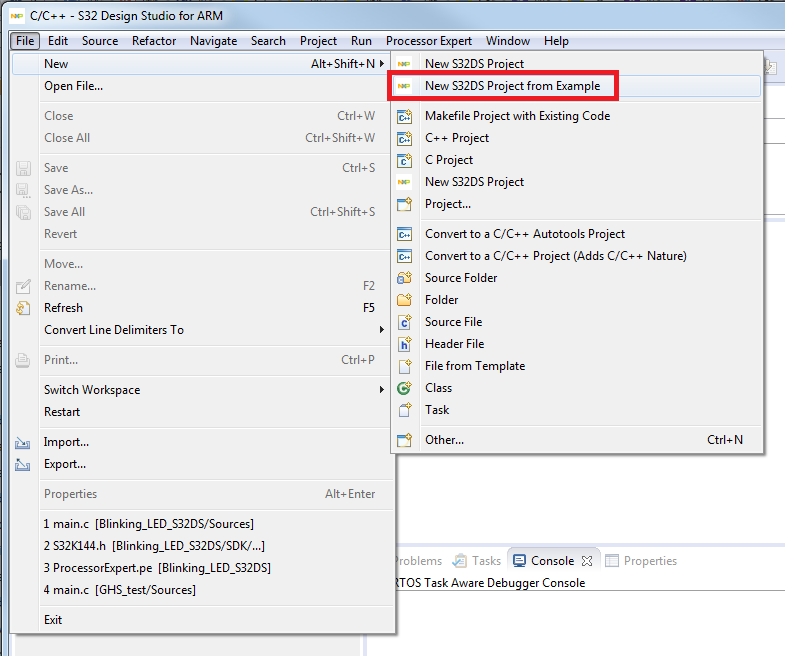Screen dimensions: 785x656
Task: Click the Makefile Project with Existing Code icon
Action: (x=405, y=116)
